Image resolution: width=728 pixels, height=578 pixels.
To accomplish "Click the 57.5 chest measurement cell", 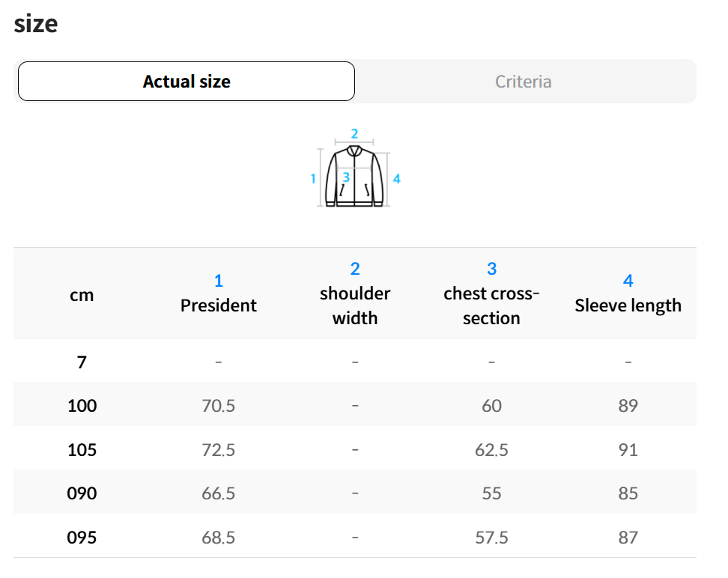I will click(491, 538).
